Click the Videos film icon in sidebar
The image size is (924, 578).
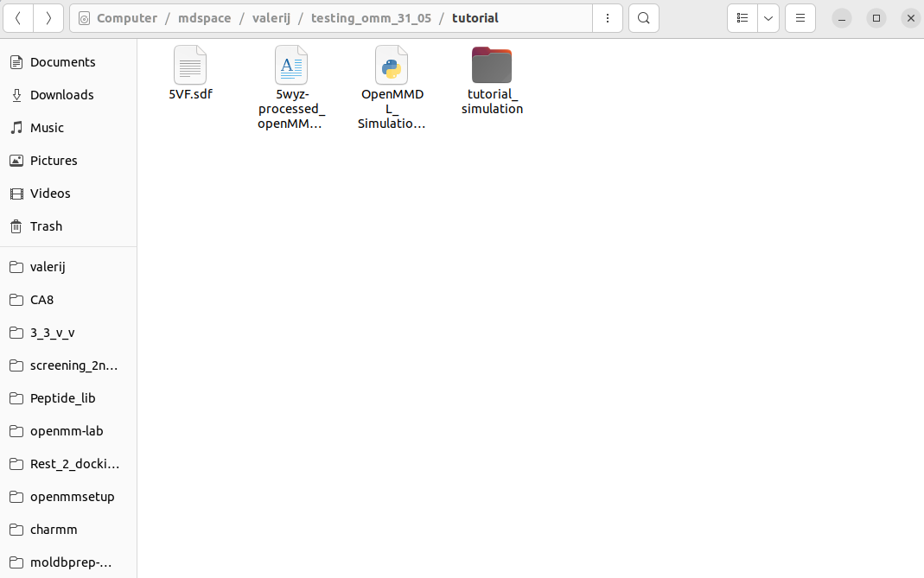click(16, 194)
